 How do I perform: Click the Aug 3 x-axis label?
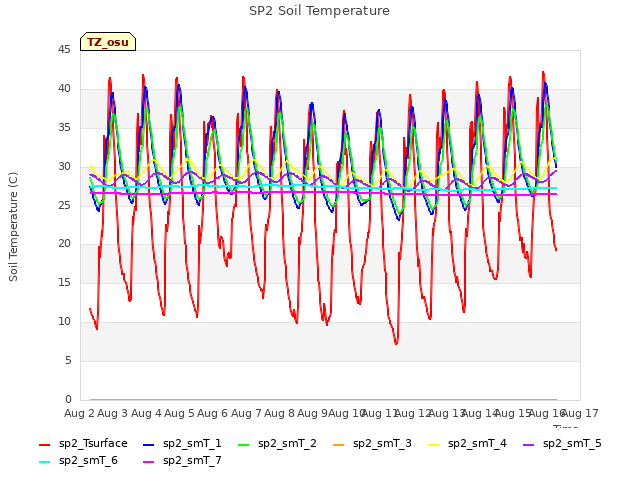coord(112,413)
